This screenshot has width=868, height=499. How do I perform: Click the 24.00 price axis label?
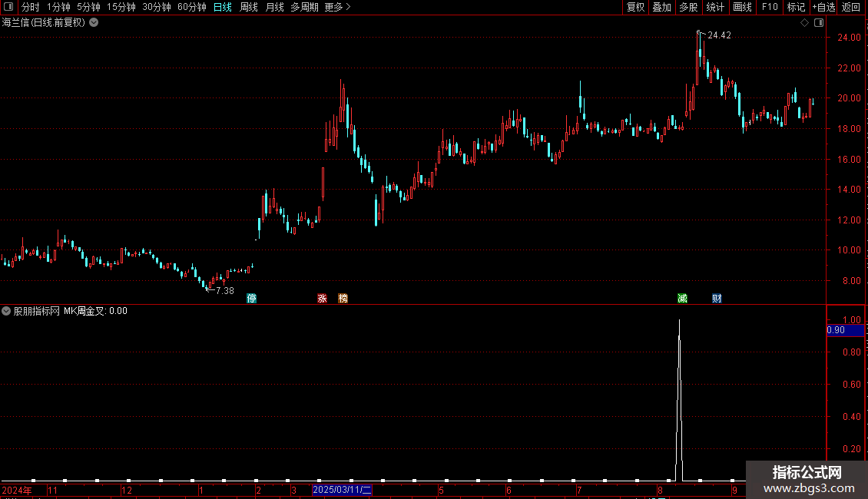pyautogui.click(x=849, y=38)
